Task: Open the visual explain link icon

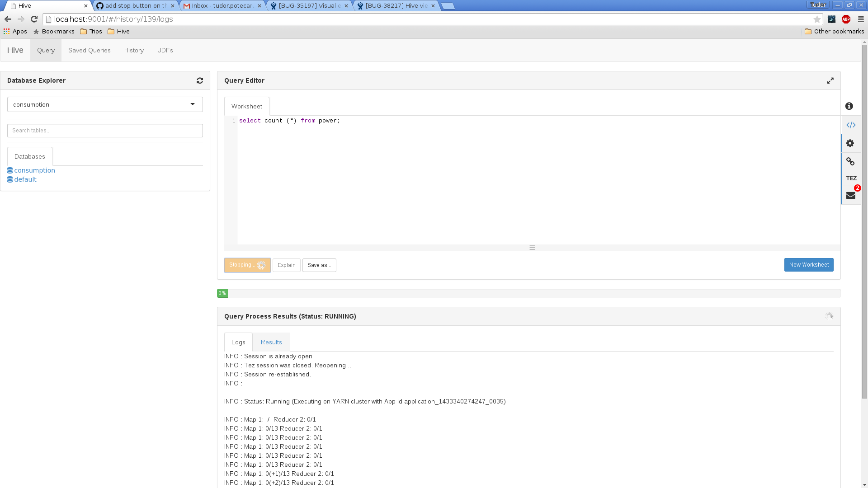Action: (x=850, y=161)
